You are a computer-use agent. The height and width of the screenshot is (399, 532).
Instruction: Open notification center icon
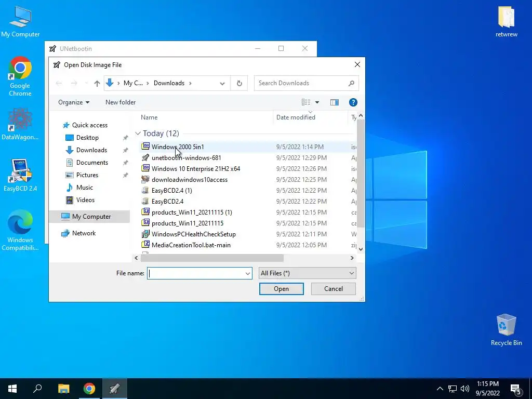516,389
